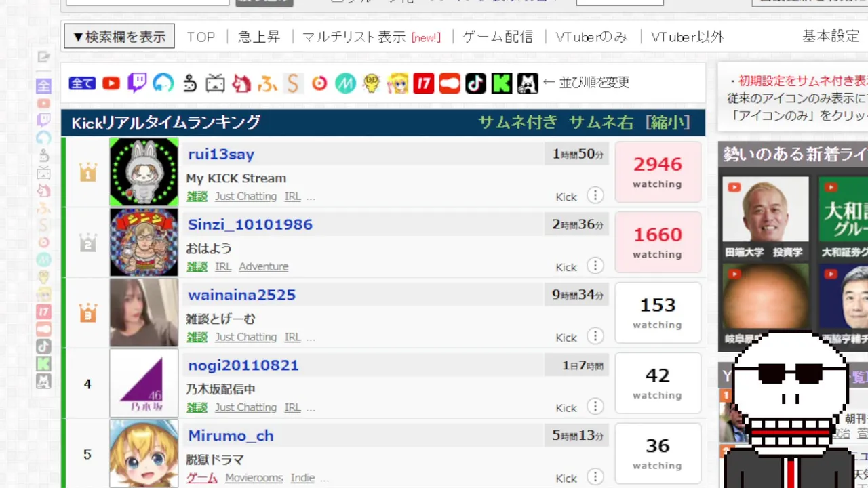Open Mirumo_ch anime avatar thumbnail
The width and height of the screenshot is (868, 488).
pos(144,453)
